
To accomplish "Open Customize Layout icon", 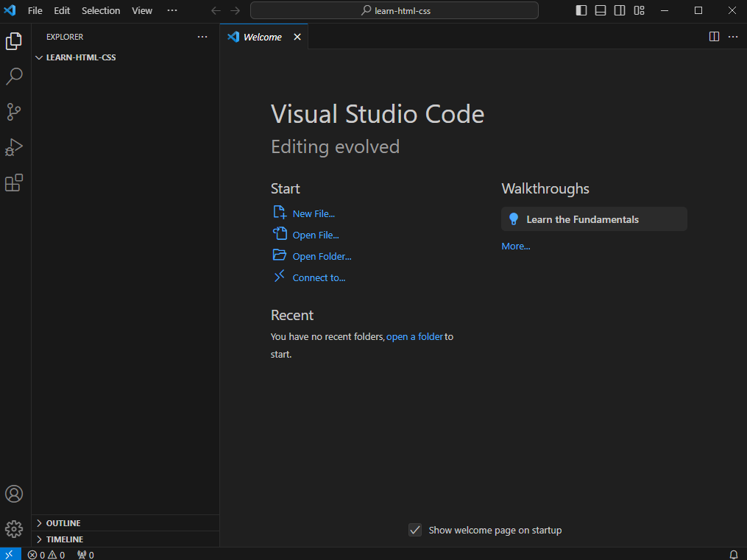I will 640,10.
